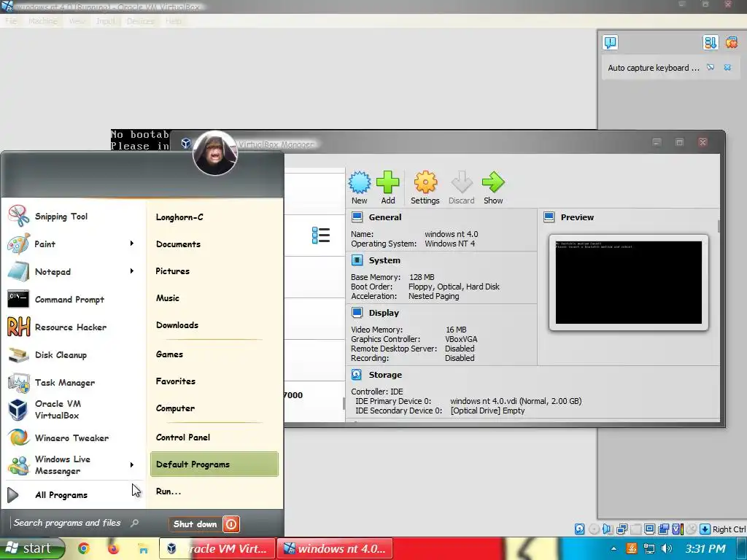Viewport: 747px width, 560px height.
Task: Click the green Add machine icon
Action: point(388,182)
